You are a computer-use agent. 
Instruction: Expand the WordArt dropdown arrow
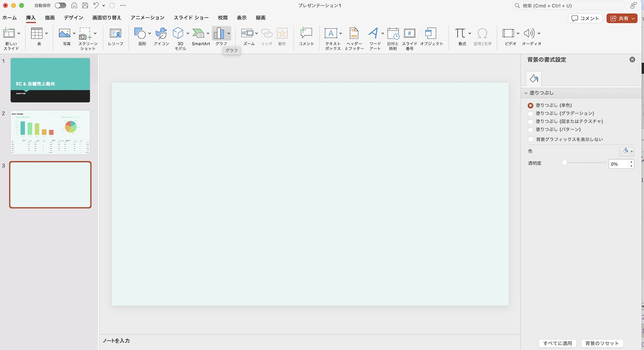pos(382,33)
